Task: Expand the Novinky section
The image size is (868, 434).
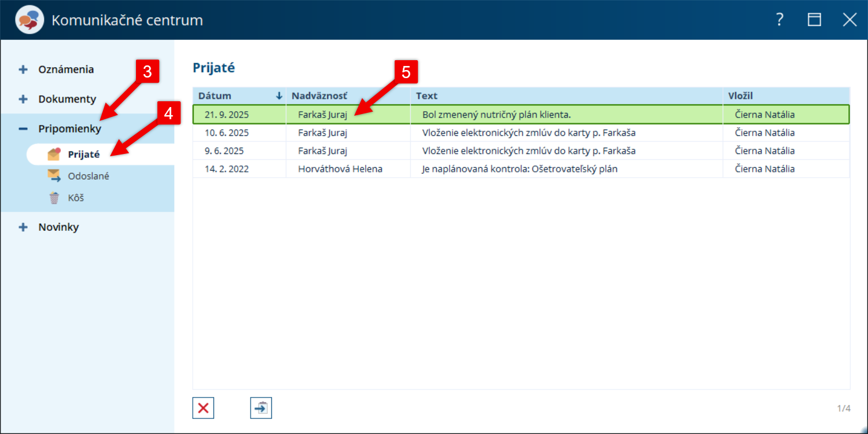Action: click(23, 227)
